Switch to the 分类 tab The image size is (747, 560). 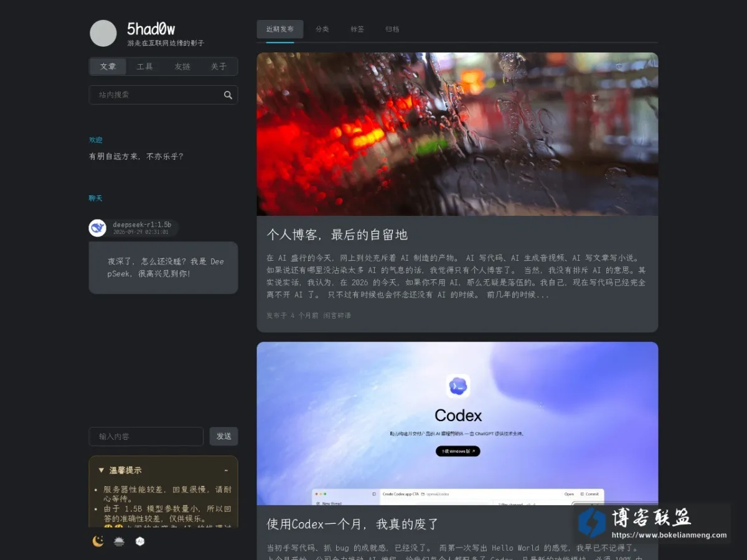pyautogui.click(x=322, y=29)
